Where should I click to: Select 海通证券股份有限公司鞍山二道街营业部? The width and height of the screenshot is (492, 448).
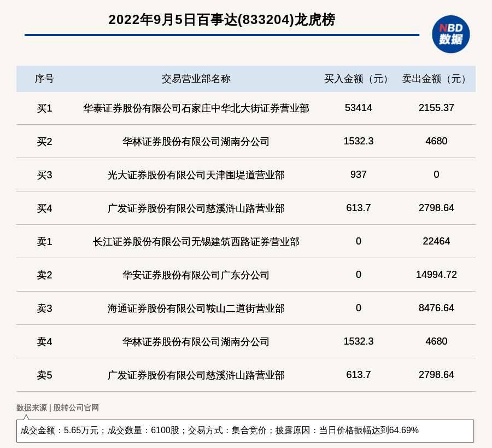(196, 309)
